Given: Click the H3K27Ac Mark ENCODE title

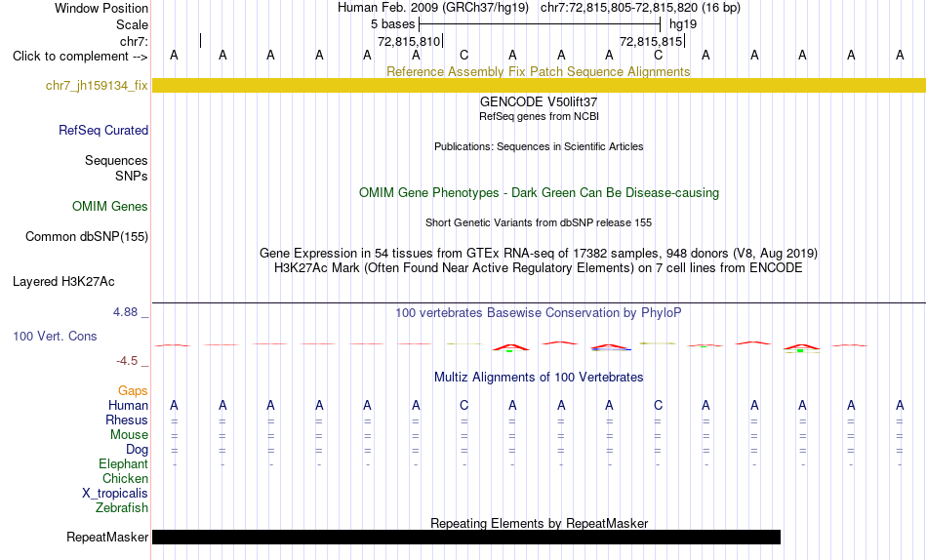Looking at the screenshot, I should [x=539, y=268].
